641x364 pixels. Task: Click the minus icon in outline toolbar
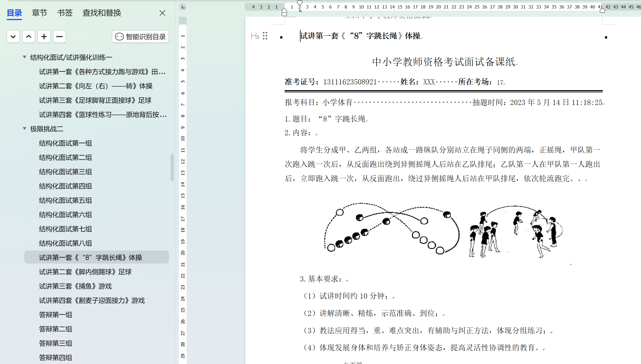click(59, 37)
